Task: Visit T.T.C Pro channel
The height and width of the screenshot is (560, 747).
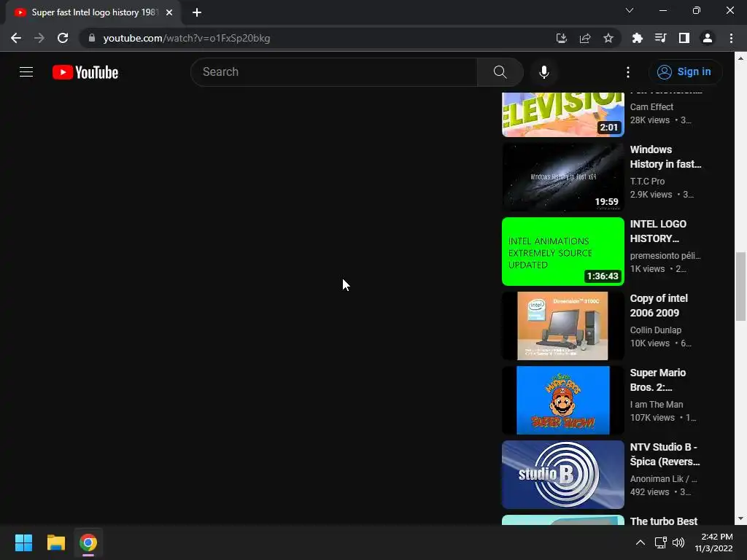Action: (647, 181)
